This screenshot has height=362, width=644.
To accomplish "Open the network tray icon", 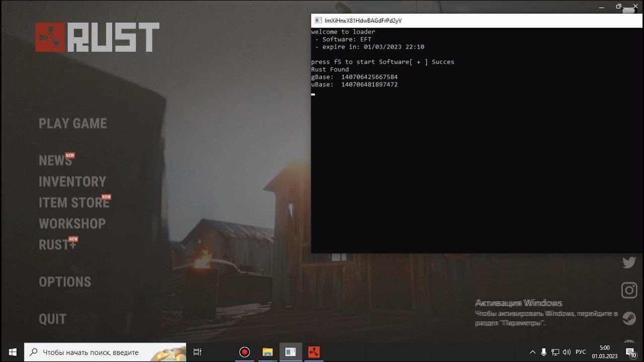I will [x=555, y=352].
